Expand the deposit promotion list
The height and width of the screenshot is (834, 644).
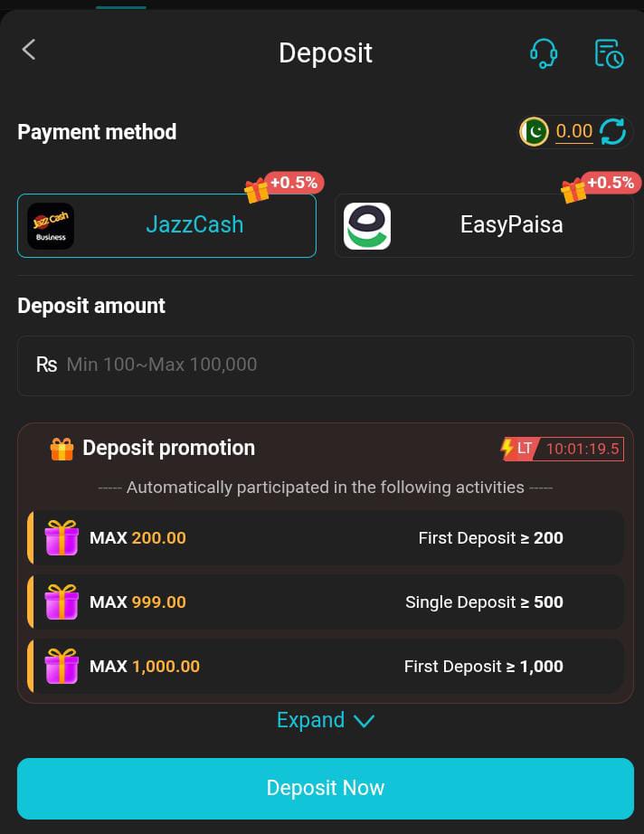(x=326, y=720)
